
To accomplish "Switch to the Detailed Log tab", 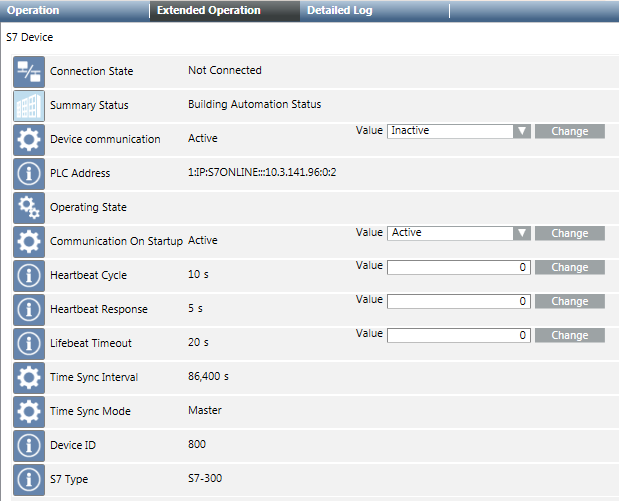I will pos(340,11).
